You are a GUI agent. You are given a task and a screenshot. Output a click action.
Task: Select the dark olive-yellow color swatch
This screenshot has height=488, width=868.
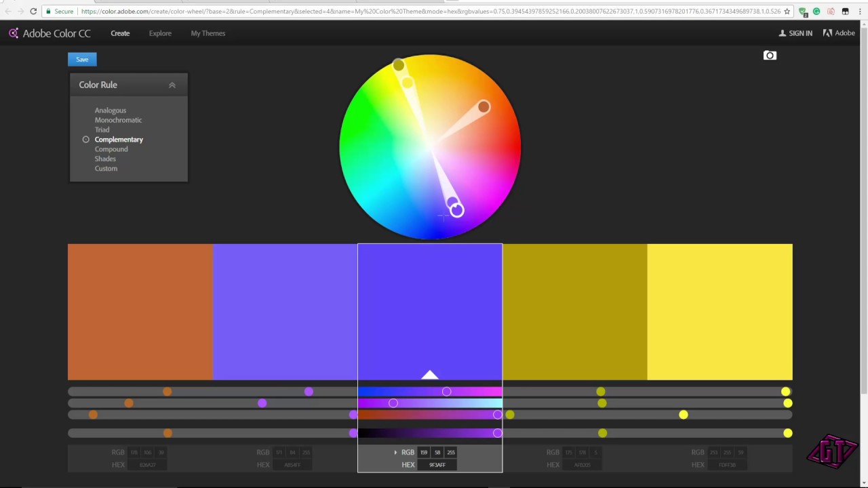click(x=575, y=312)
